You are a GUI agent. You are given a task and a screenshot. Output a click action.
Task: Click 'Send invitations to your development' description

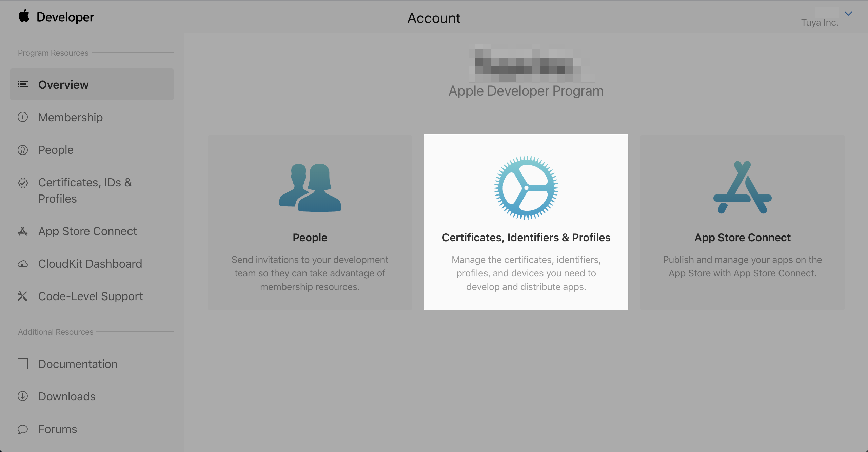pos(310,273)
